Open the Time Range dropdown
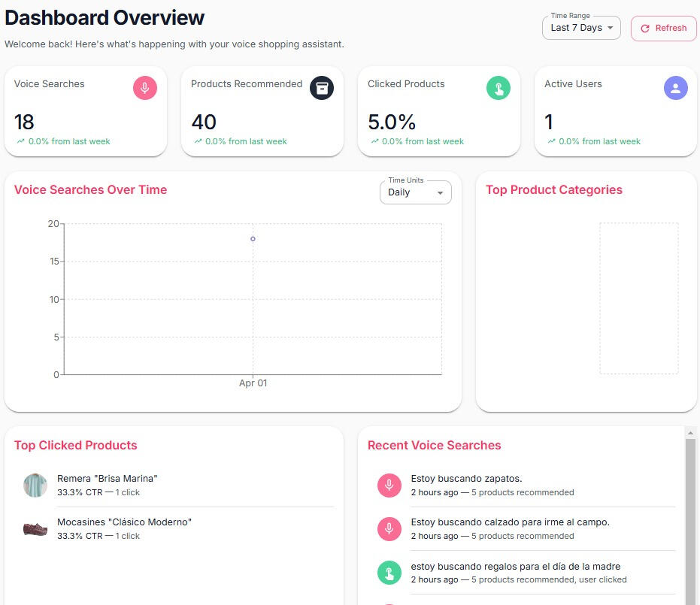This screenshot has width=700, height=605. pyautogui.click(x=580, y=28)
